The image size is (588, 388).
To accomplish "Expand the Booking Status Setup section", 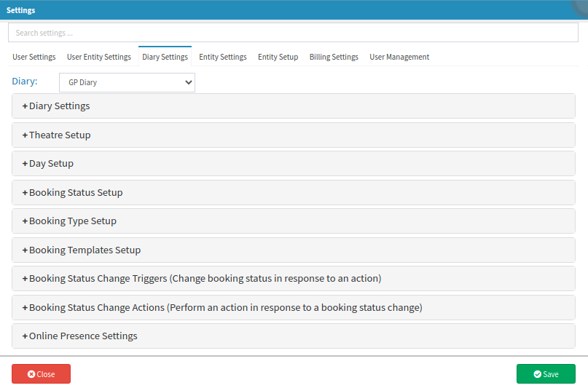I will tap(75, 193).
